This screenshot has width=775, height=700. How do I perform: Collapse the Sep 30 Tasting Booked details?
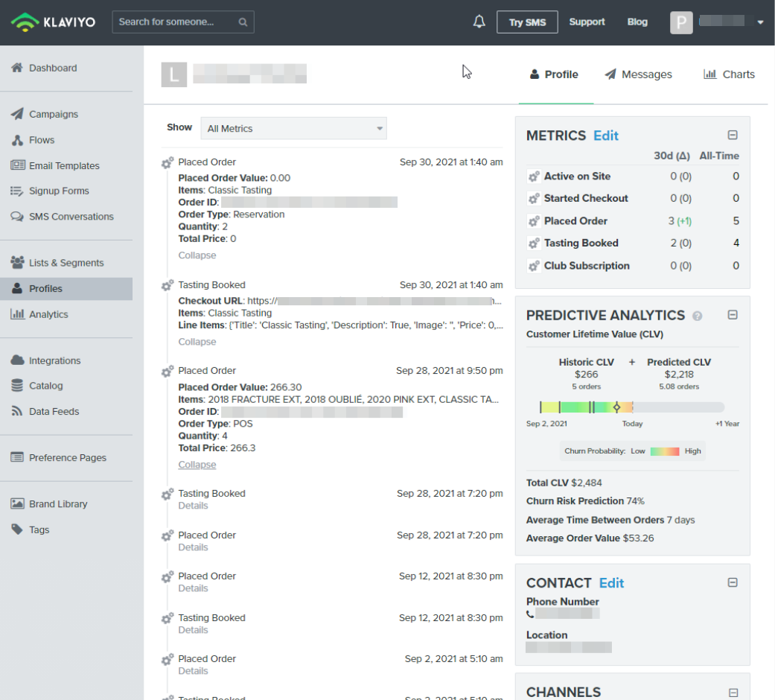coord(197,342)
